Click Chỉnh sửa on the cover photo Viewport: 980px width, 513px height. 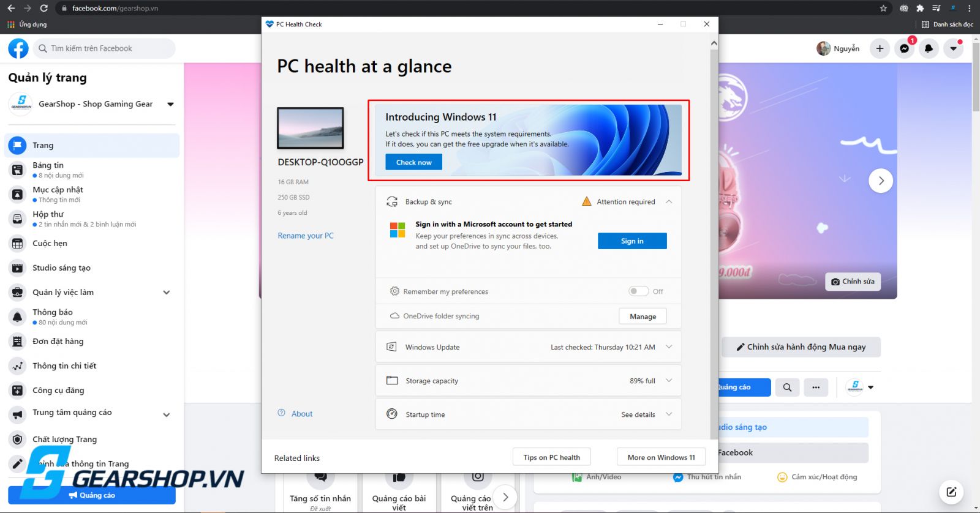pos(853,282)
